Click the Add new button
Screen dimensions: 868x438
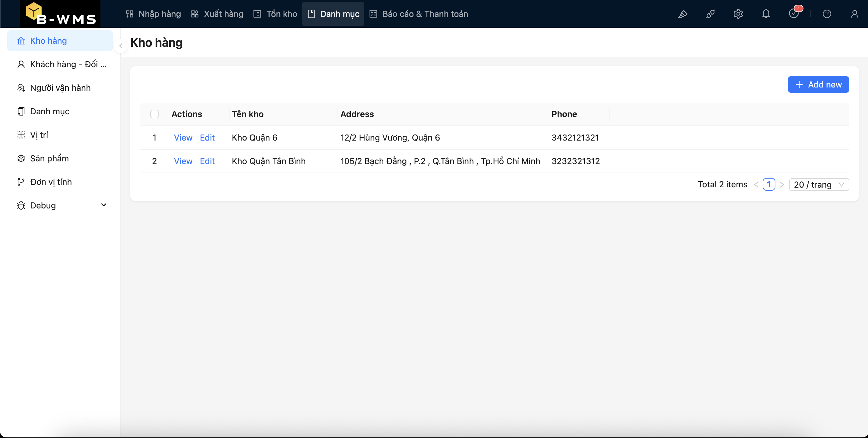click(818, 84)
